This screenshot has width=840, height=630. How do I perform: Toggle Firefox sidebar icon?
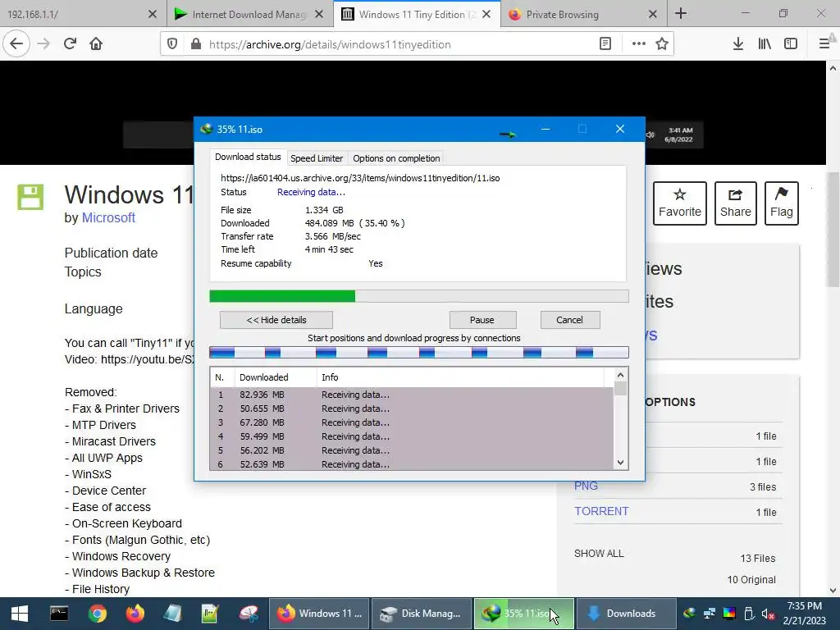coord(791,44)
